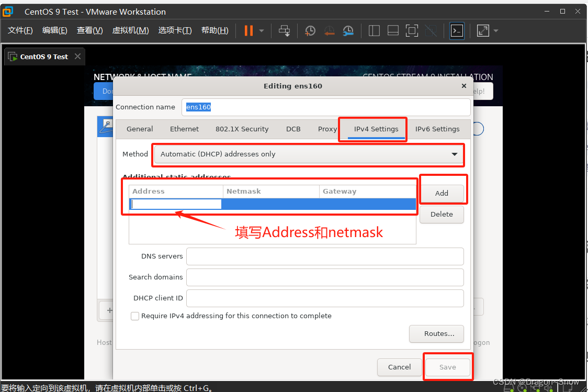Click the Gateway column header
Screen dimensions: 588x392
[367, 192]
